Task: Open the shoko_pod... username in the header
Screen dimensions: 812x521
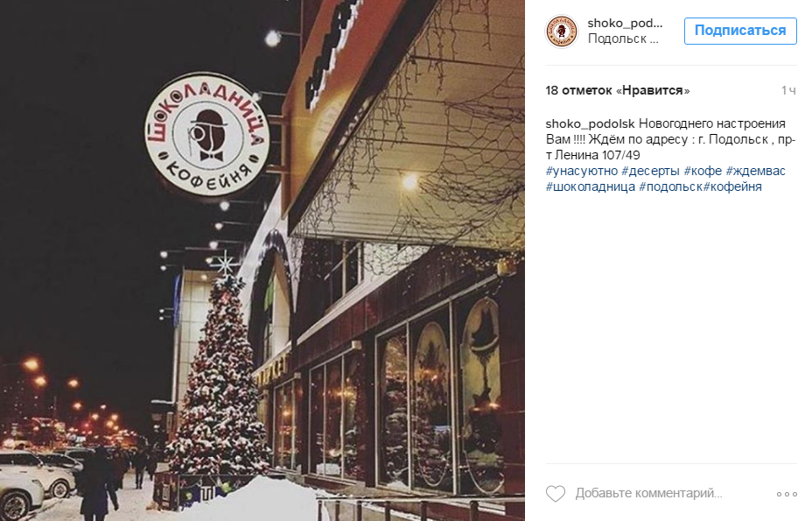Action: [x=625, y=23]
